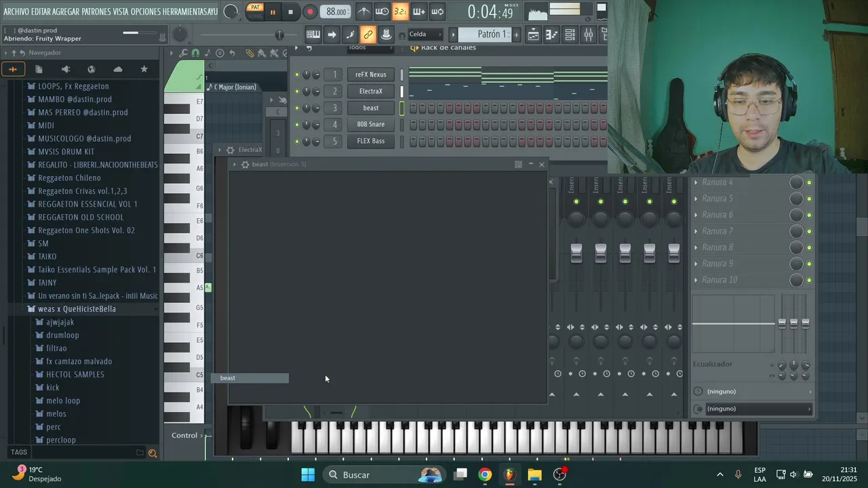The height and width of the screenshot is (488, 868).
Task: Select the ElectraX channel button
Action: pos(371,91)
